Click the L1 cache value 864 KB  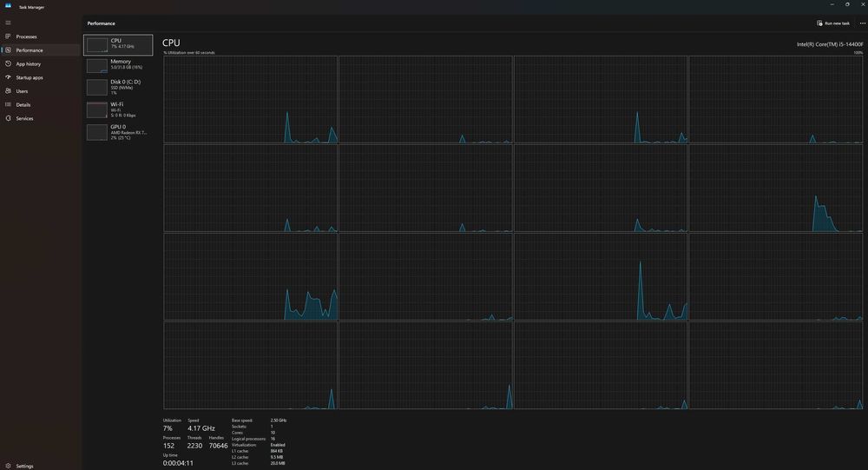[277, 451]
